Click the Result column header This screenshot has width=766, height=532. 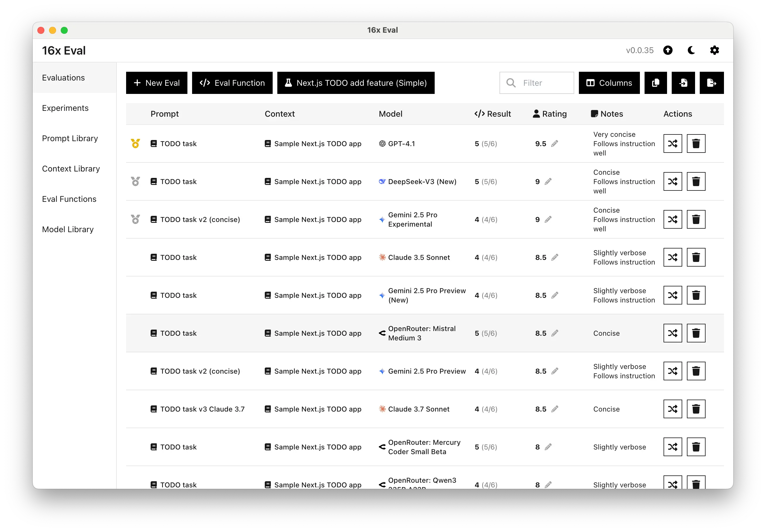click(x=492, y=114)
